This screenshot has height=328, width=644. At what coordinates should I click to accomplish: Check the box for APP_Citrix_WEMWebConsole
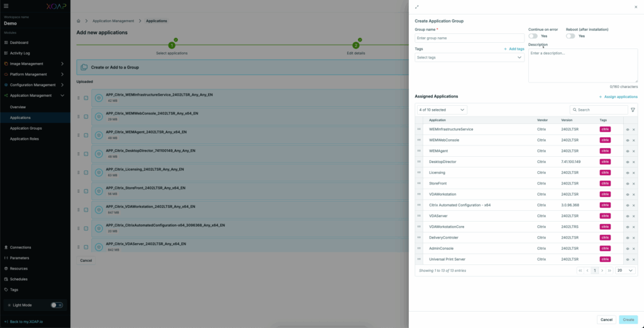pyautogui.click(x=86, y=116)
